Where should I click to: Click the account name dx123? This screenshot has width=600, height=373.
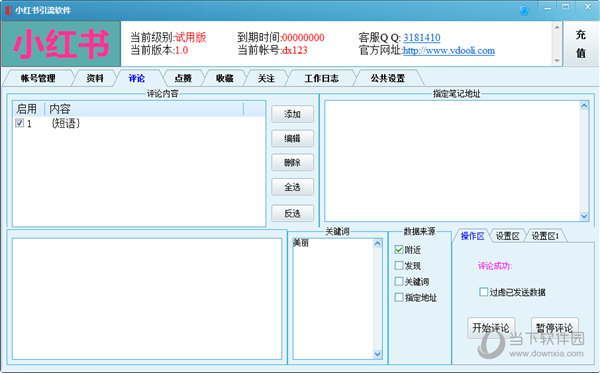pos(295,50)
